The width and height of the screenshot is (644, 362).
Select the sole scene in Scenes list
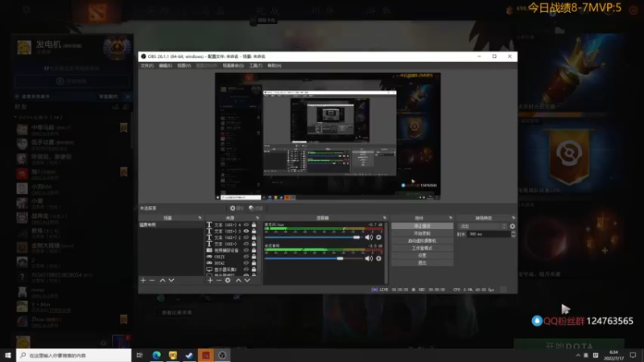click(x=171, y=225)
